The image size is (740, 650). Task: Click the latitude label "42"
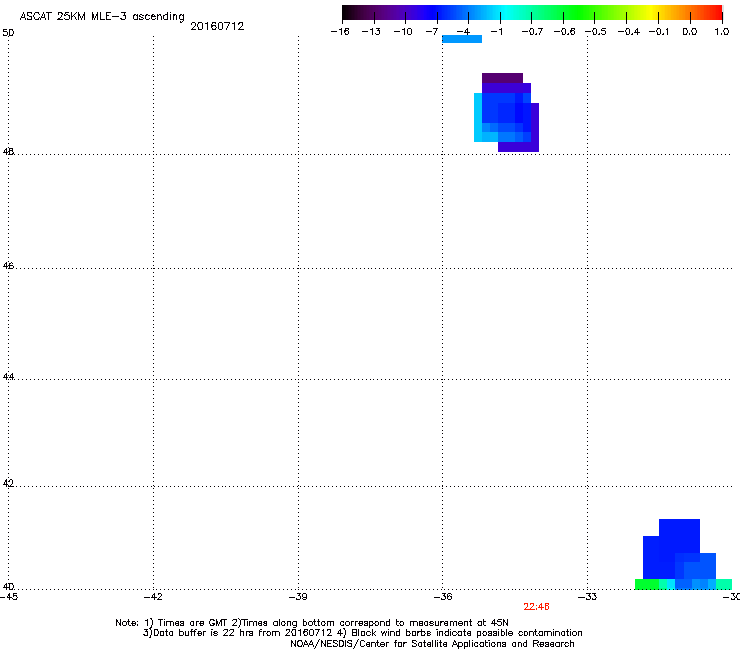8,484
